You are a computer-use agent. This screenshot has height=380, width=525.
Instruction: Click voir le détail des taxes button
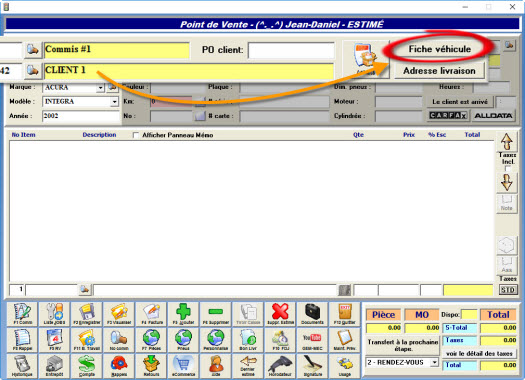[479, 354]
